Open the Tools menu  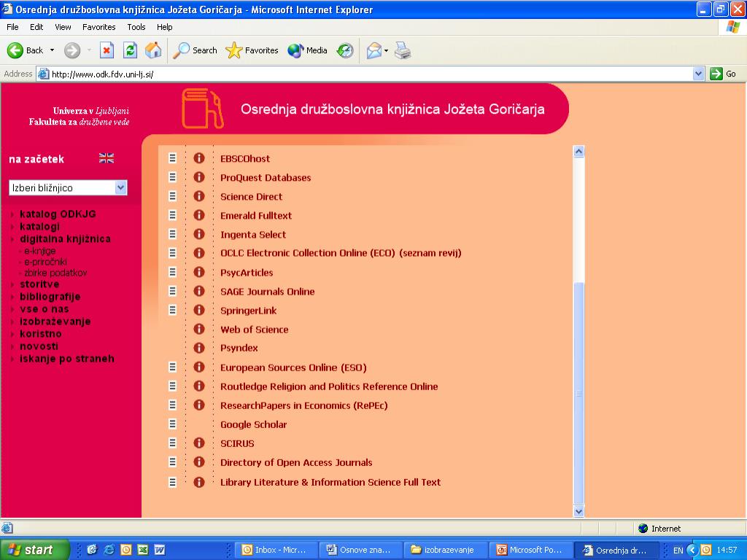tap(136, 27)
